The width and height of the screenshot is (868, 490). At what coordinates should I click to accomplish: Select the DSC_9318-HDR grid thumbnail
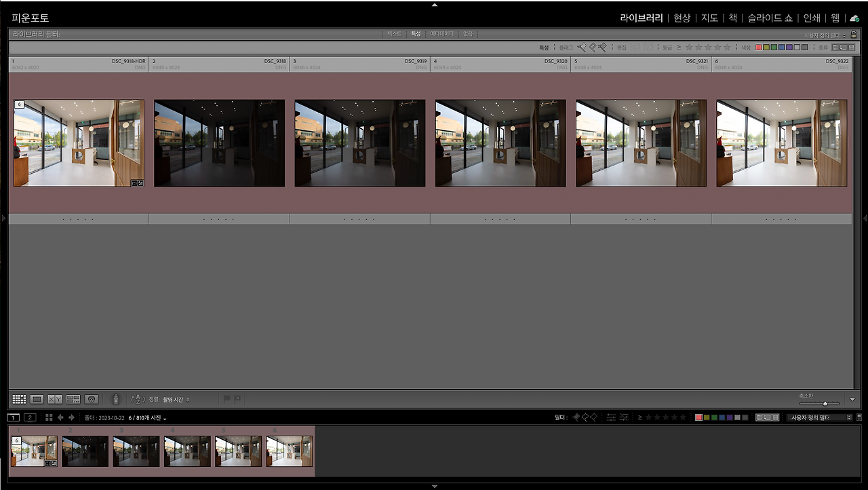click(79, 143)
